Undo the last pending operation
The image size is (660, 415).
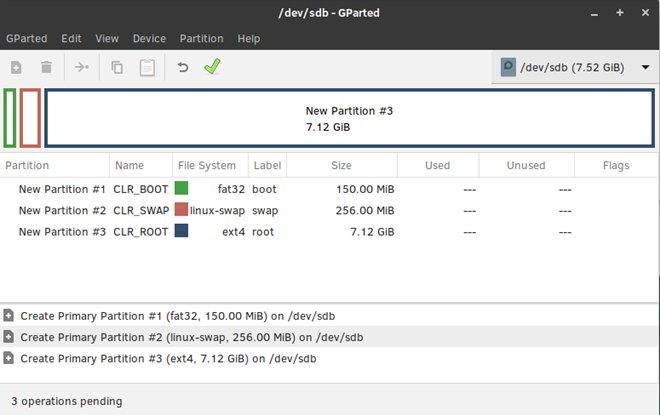point(183,67)
